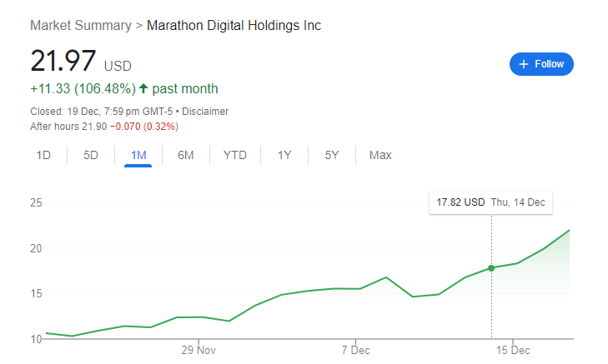Click the 21.97 USD price value

pyautogui.click(x=62, y=62)
